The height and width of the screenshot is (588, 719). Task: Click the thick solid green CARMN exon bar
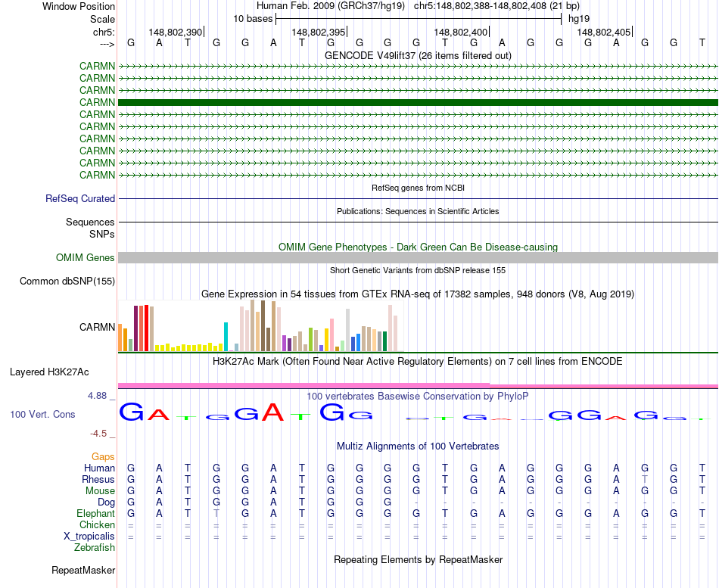pos(418,102)
